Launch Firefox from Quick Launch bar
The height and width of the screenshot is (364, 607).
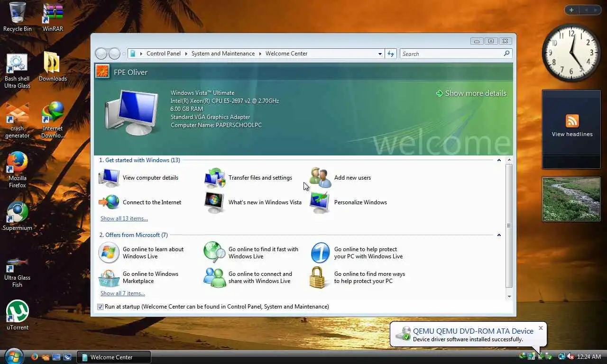(34, 357)
